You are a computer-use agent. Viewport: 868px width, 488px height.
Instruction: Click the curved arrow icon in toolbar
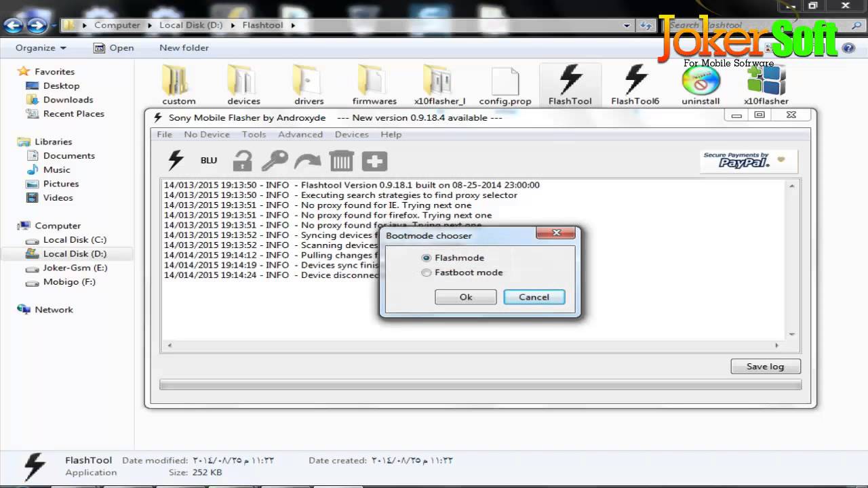pos(307,161)
